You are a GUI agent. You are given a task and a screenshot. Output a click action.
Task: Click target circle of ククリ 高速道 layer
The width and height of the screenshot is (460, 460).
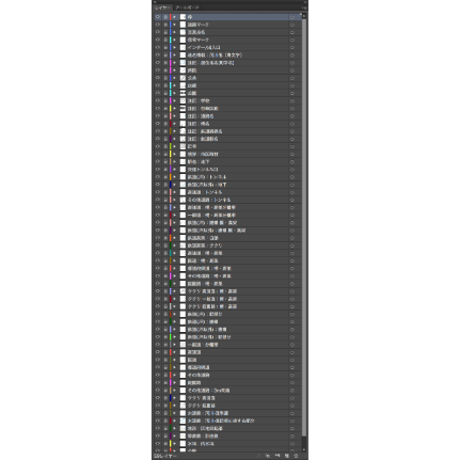coord(292,398)
